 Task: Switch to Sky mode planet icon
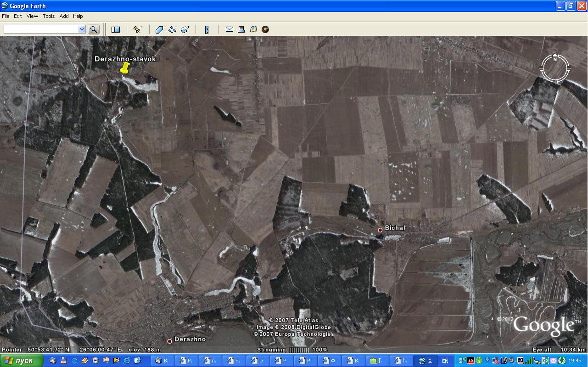click(265, 29)
